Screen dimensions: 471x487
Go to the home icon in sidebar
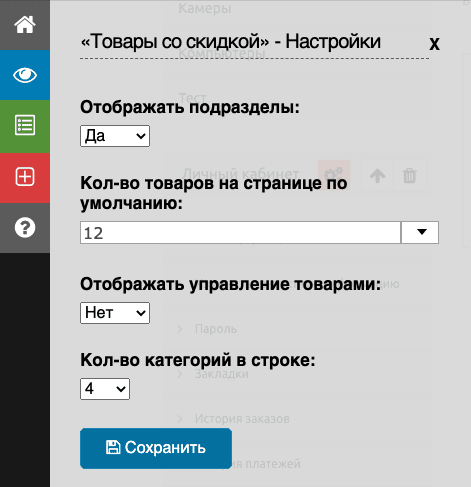(25, 25)
